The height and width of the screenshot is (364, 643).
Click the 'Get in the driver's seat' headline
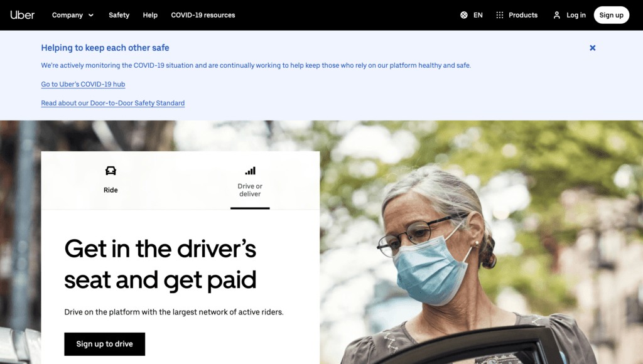pyautogui.click(x=160, y=264)
